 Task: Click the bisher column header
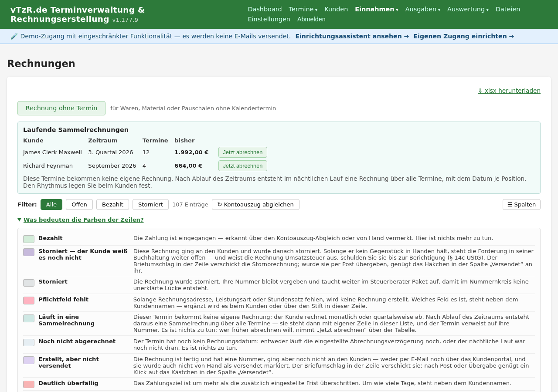(x=184, y=140)
